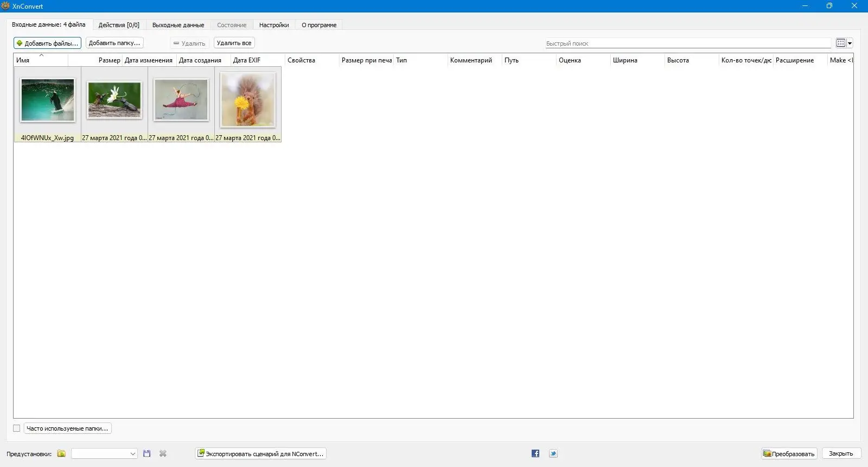Open the Facebook link icon
This screenshot has width=868, height=467.
[x=535, y=453]
